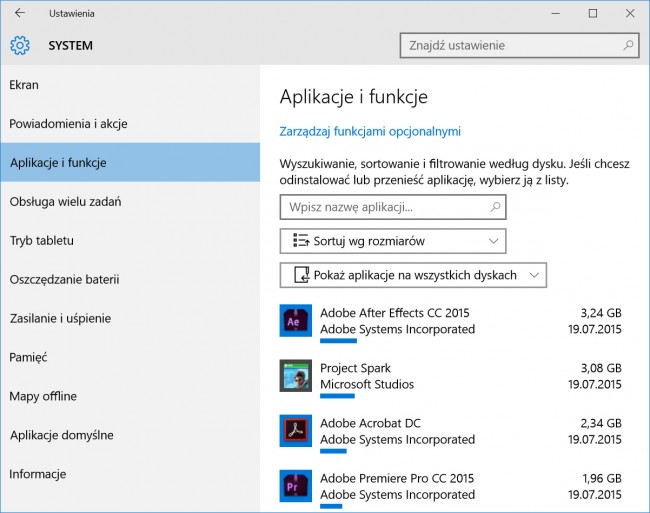Open Mapy offline section
The width and height of the screenshot is (650, 513).
pyautogui.click(x=130, y=396)
